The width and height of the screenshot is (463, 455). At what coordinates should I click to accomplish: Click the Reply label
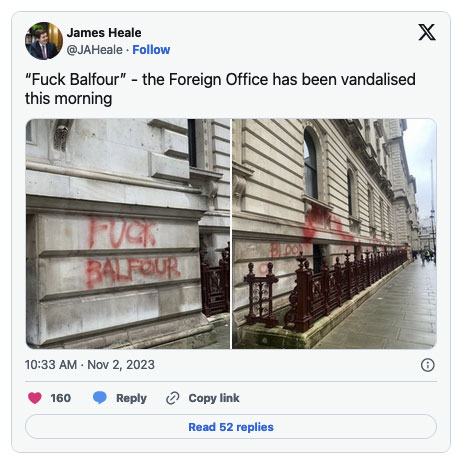(131, 398)
